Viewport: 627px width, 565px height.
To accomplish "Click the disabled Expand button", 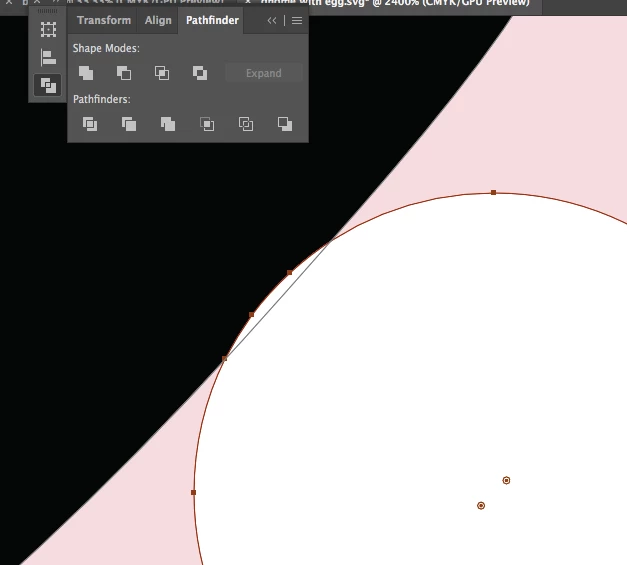I will pos(264,73).
